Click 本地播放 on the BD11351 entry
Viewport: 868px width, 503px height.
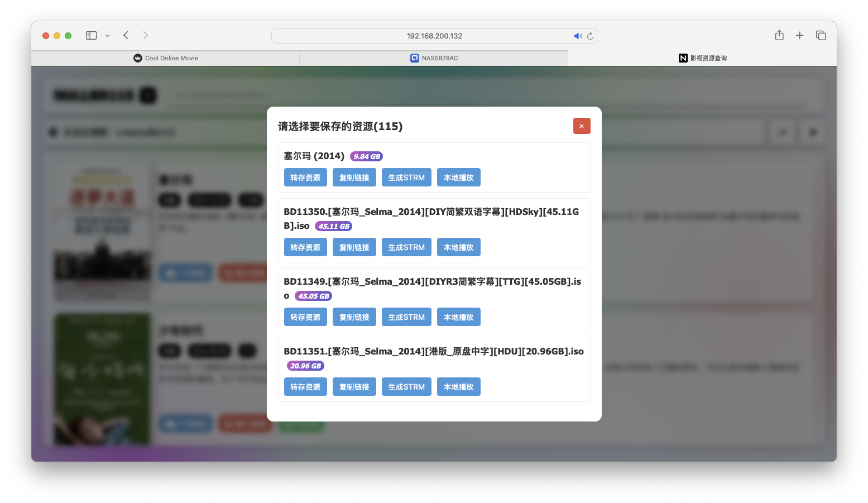click(458, 386)
